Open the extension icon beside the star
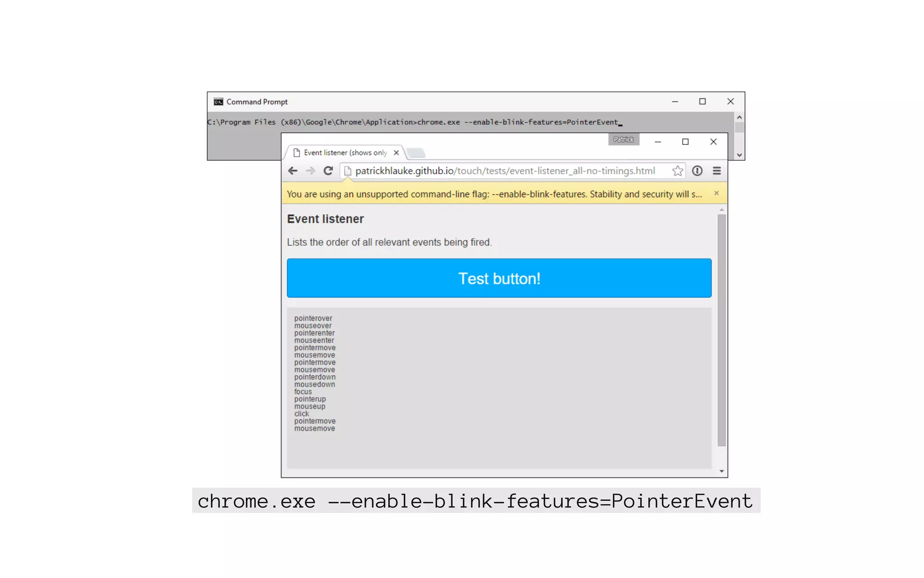The height and width of the screenshot is (578, 924). [x=697, y=171]
